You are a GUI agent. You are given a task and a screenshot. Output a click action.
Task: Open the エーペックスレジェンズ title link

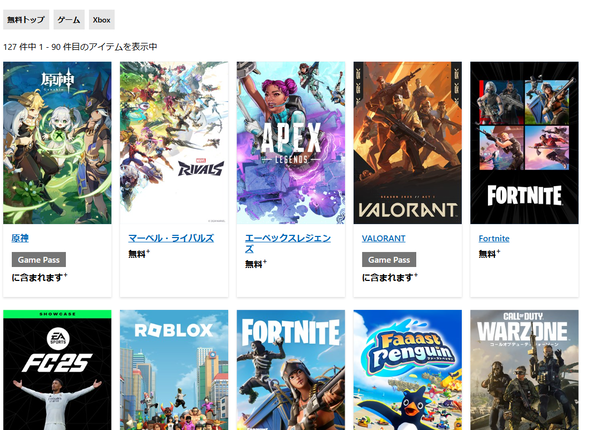288,243
